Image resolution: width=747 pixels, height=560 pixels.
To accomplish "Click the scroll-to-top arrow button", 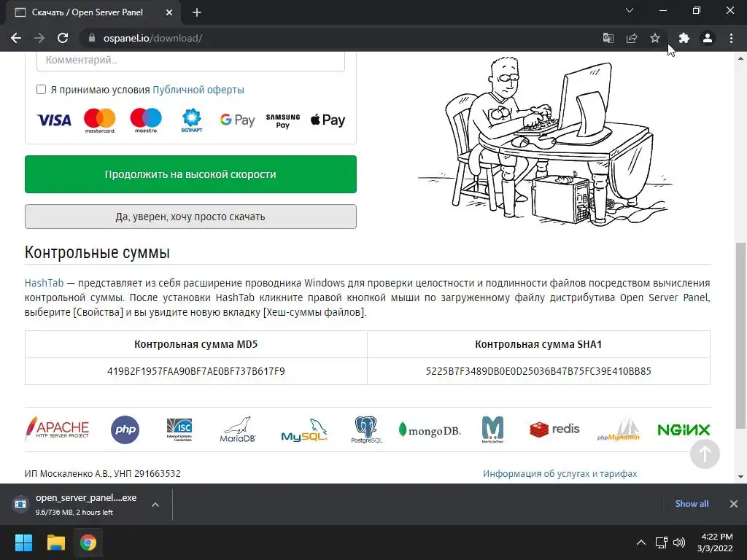I will click(705, 454).
